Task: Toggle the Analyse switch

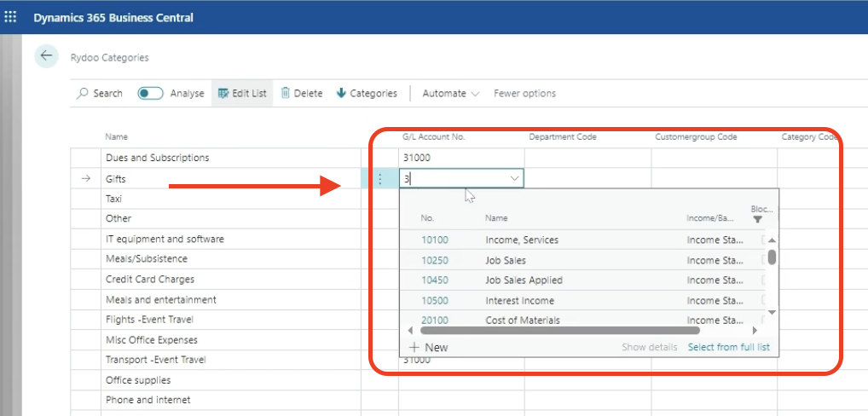Action: 151,94
